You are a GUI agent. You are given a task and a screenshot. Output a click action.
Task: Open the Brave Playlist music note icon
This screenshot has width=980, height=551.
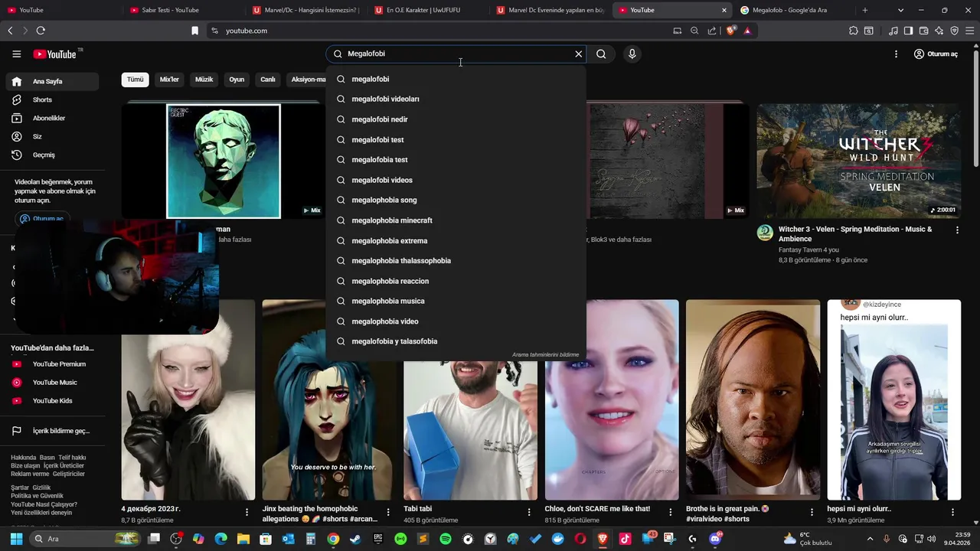(893, 31)
